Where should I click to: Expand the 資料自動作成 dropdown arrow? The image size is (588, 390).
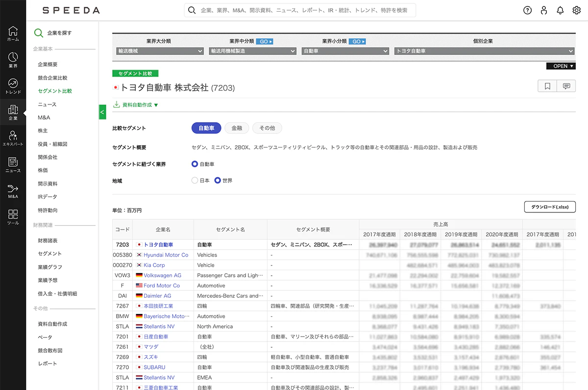[156, 105]
